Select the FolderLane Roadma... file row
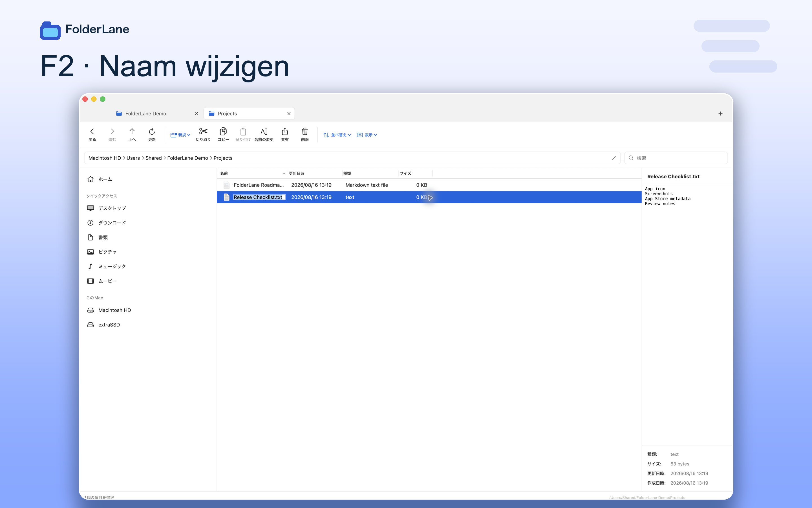The image size is (812, 508). [x=429, y=185]
